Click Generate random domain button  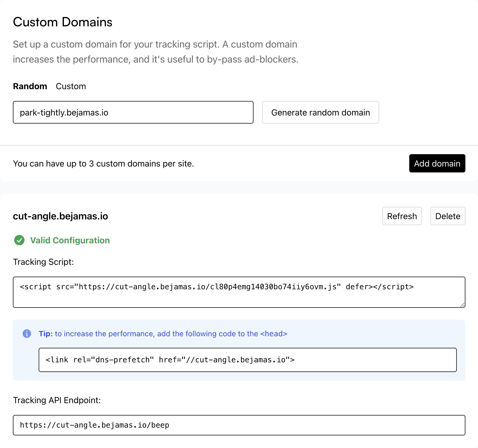click(x=321, y=112)
